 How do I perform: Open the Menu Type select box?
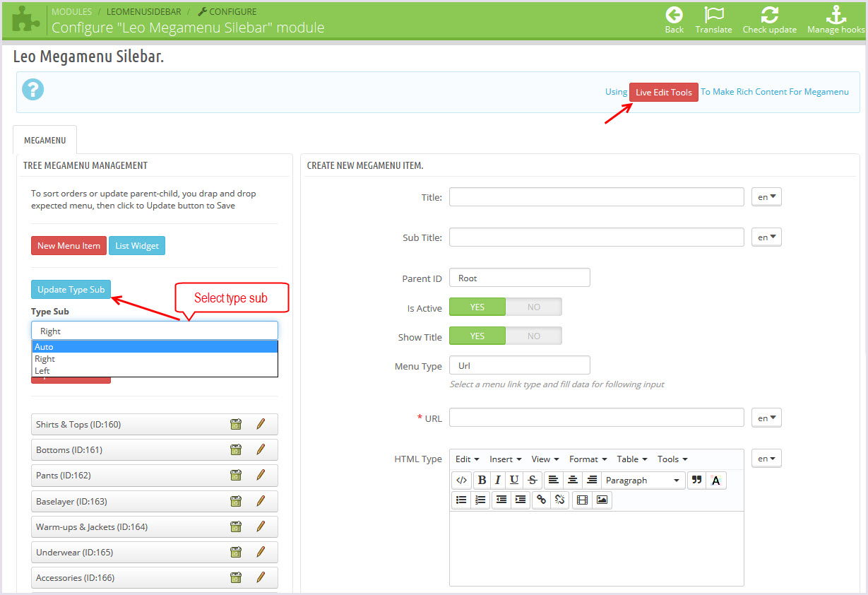pyautogui.click(x=520, y=365)
